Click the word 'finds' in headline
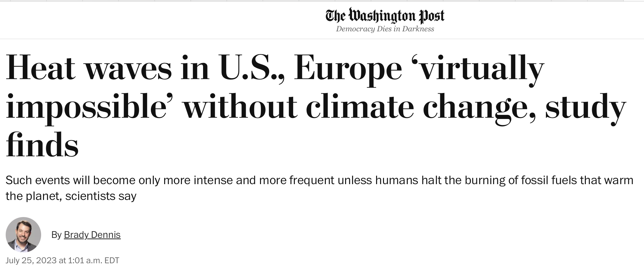This screenshot has width=644, height=274. pos(42,144)
